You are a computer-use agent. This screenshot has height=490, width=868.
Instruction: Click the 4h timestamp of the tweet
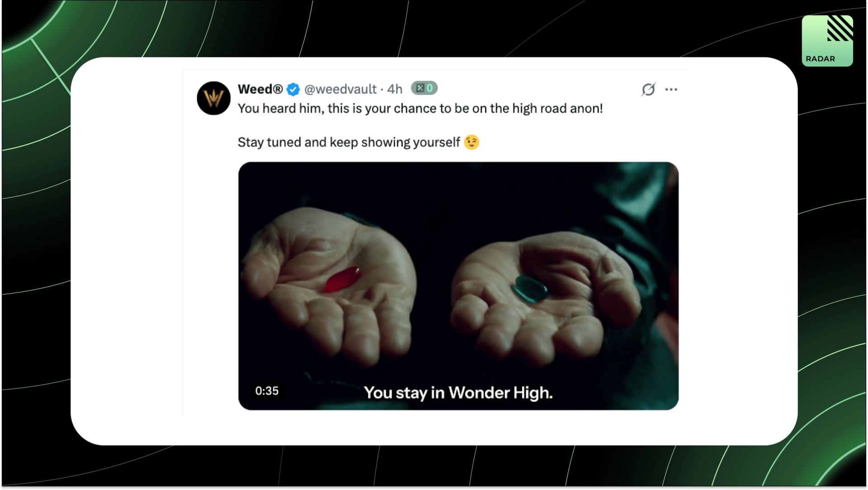(x=395, y=89)
